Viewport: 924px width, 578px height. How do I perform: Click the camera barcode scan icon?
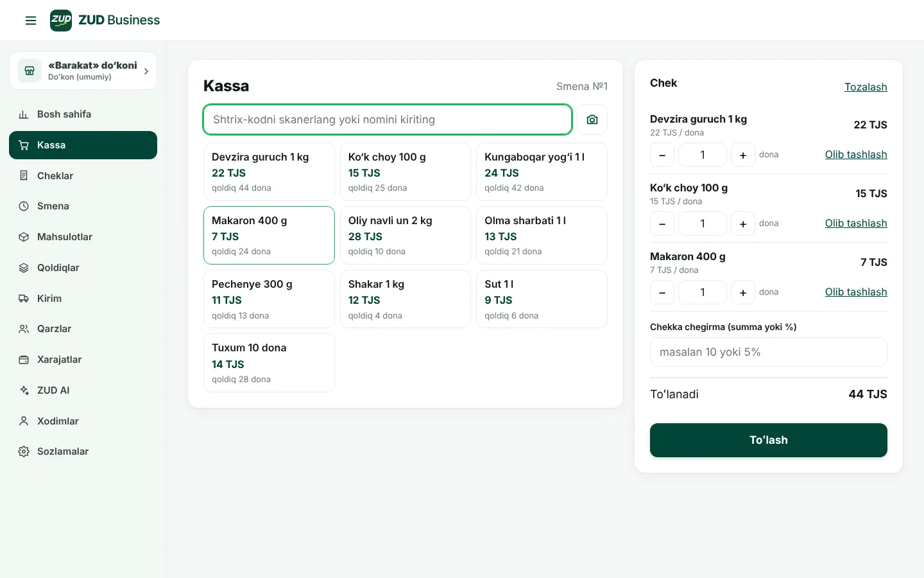point(592,119)
